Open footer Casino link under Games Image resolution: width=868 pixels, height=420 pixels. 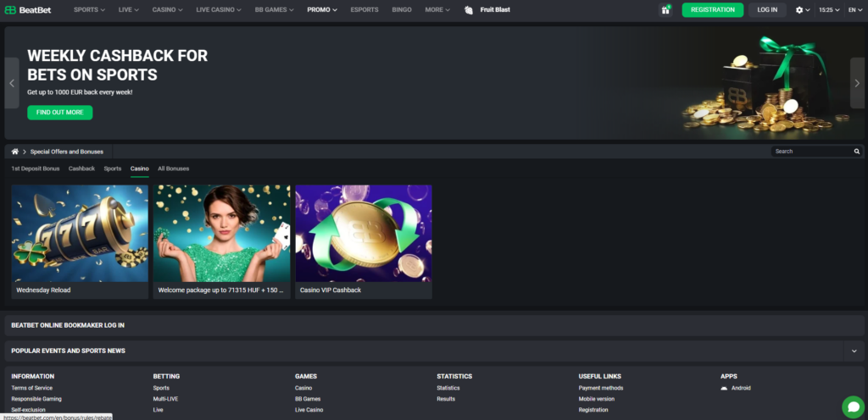pyautogui.click(x=303, y=388)
